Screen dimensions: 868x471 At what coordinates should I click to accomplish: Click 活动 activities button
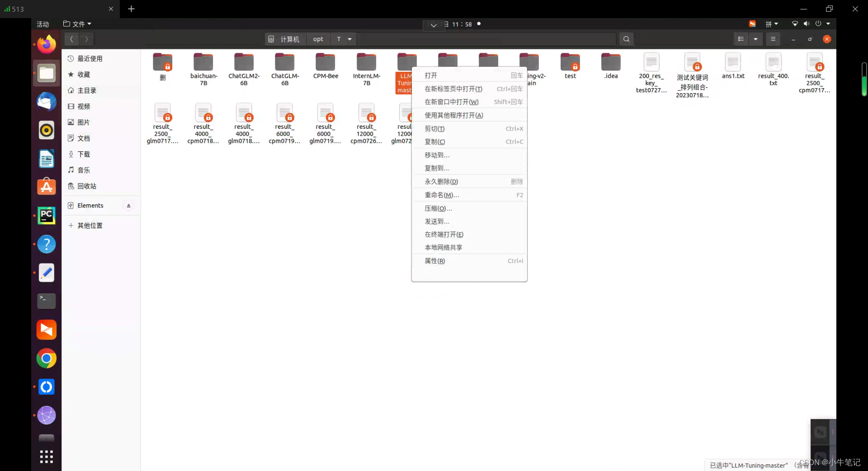click(42, 24)
